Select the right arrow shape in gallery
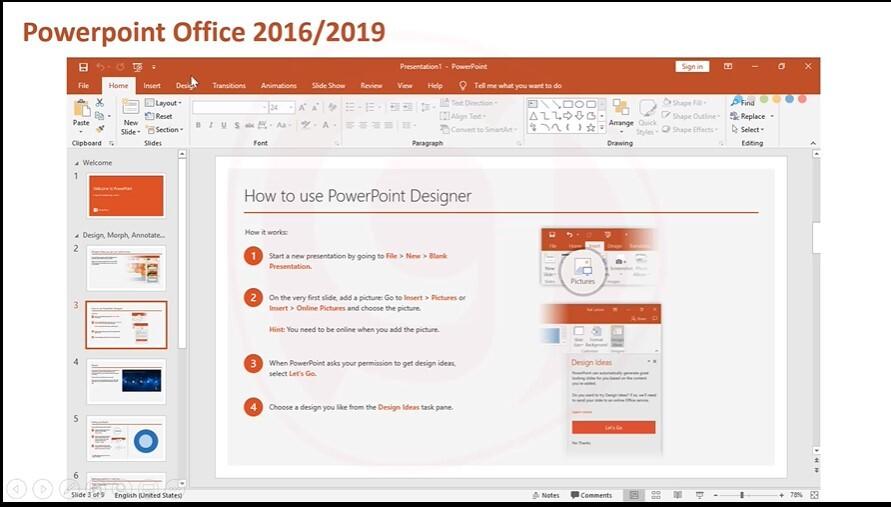The height and width of the screenshot is (507, 891). (568, 116)
